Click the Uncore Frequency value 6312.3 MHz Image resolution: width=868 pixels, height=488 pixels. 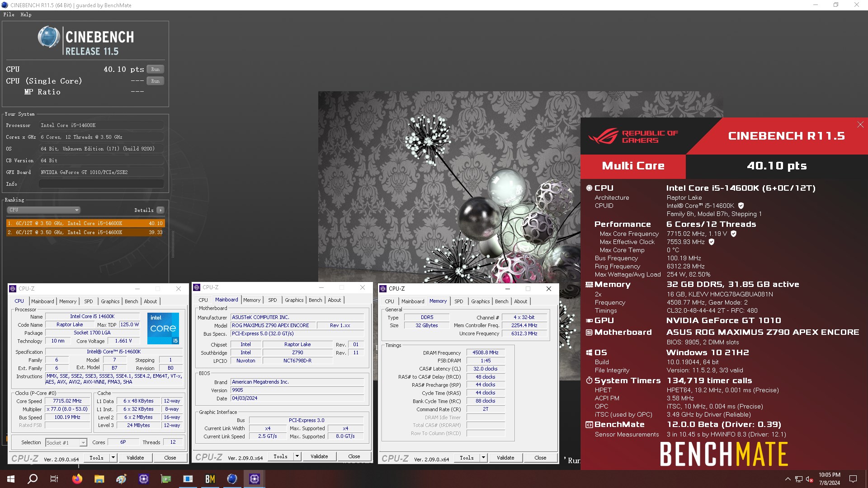coord(524,333)
